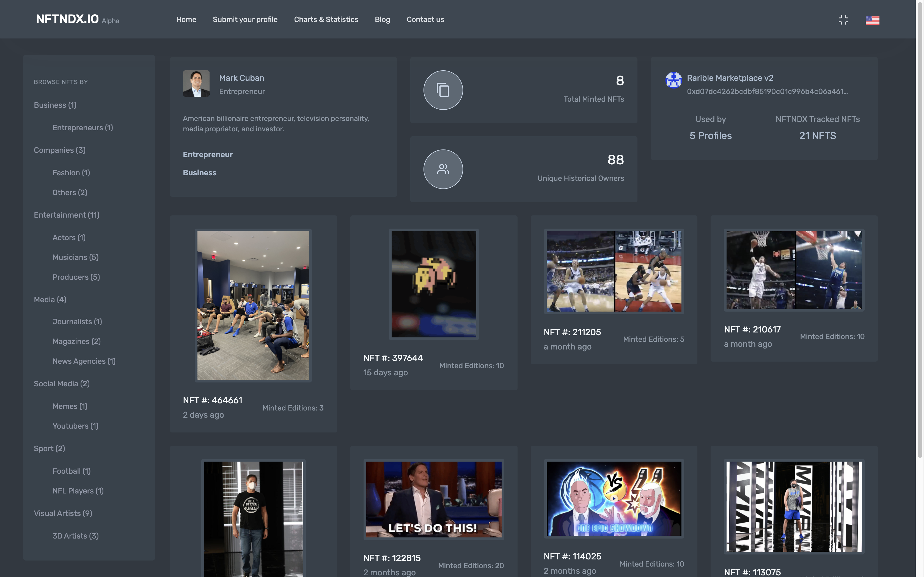Click the Total Minted NFTs copy icon
Image resolution: width=924 pixels, height=577 pixels.
(x=443, y=90)
